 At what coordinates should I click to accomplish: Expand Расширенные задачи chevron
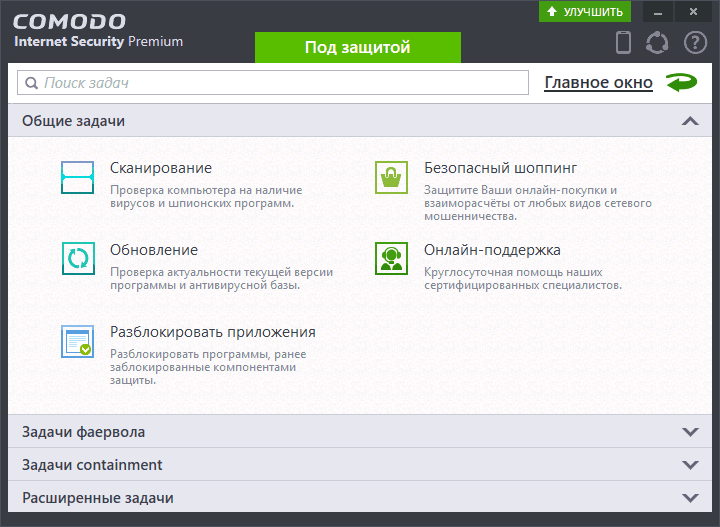pos(690,498)
